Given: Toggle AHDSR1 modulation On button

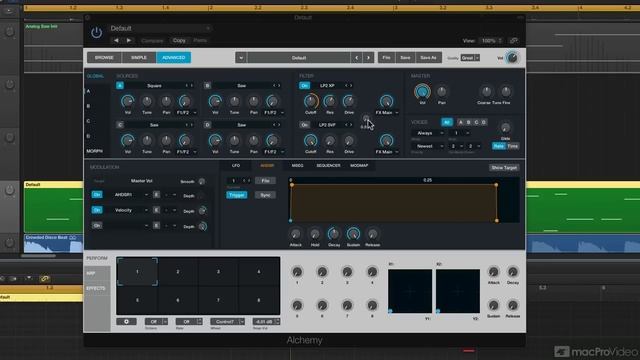Looking at the screenshot, I should [97, 195].
